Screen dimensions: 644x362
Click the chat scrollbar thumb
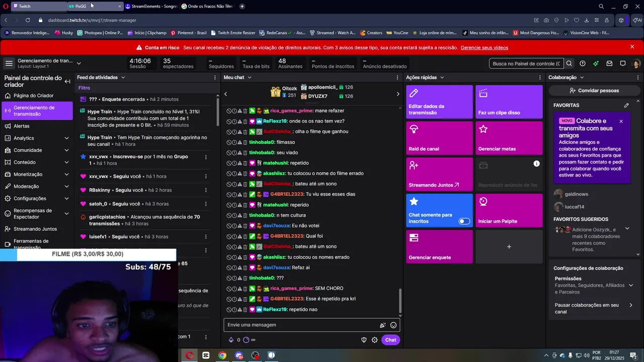tap(400, 301)
